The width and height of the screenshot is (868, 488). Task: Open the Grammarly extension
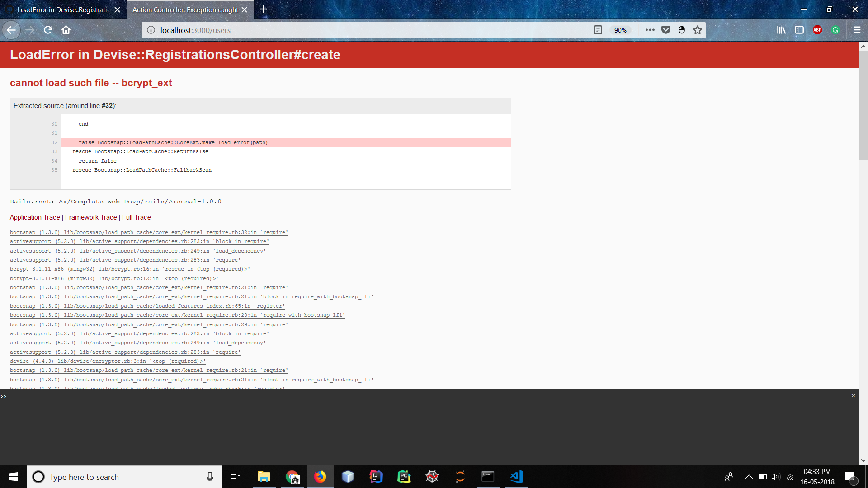click(835, 30)
